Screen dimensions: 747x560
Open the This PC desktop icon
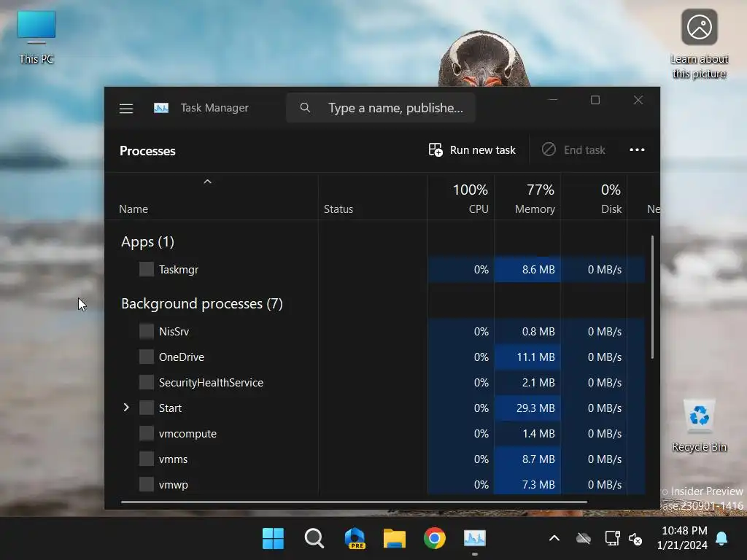(36, 38)
